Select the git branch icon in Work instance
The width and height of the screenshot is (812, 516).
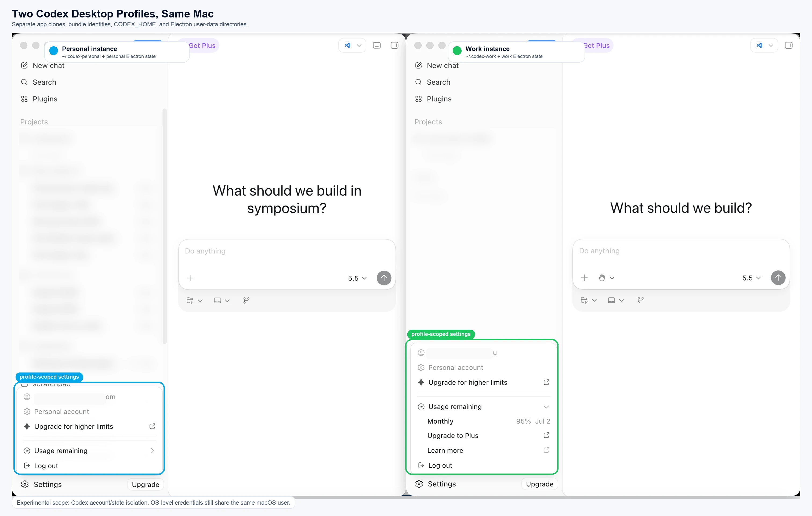point(640,300)
